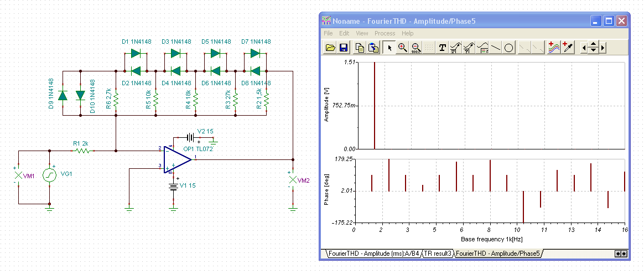Select the R1 2k resistor

click(x=84, y=151)
